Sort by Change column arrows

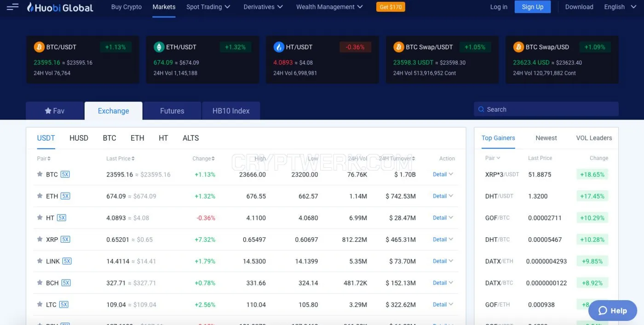pyautogui.click(x=213, y=159)
